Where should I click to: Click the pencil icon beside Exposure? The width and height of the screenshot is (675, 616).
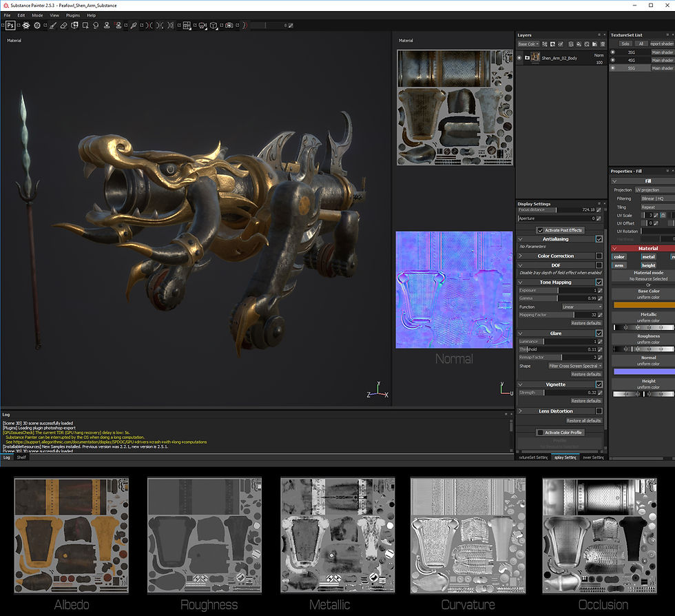pyautogui.click(x=600, y=290)
